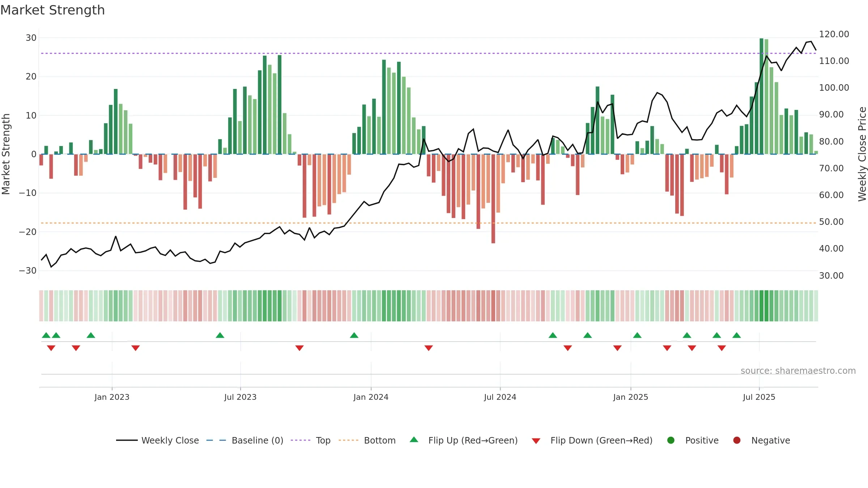Toggle the Weekly Close legend entry
Image resolution: width=868 pixels, height=488 pixels.
pyautogui.click(x=157, y=440)
